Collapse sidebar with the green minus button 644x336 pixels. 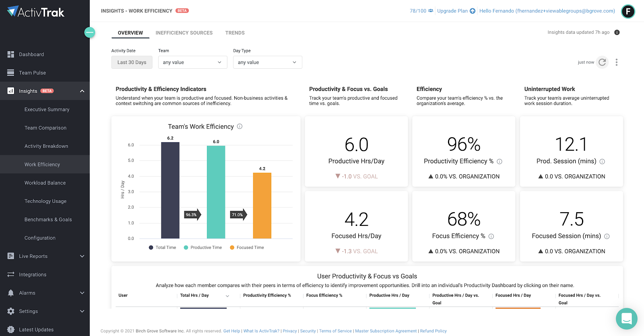click(x=90, y=33)
